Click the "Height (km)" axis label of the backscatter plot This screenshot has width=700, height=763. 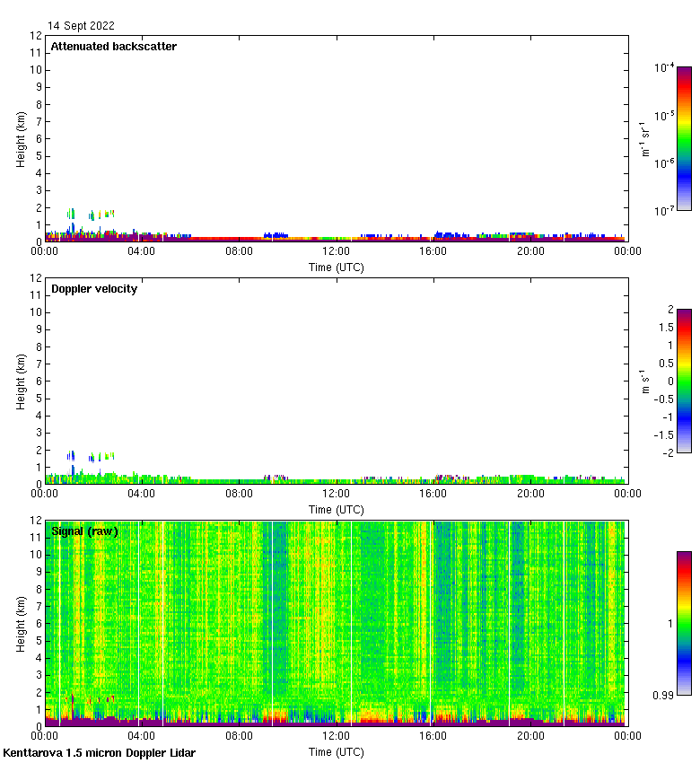point(21,138)
